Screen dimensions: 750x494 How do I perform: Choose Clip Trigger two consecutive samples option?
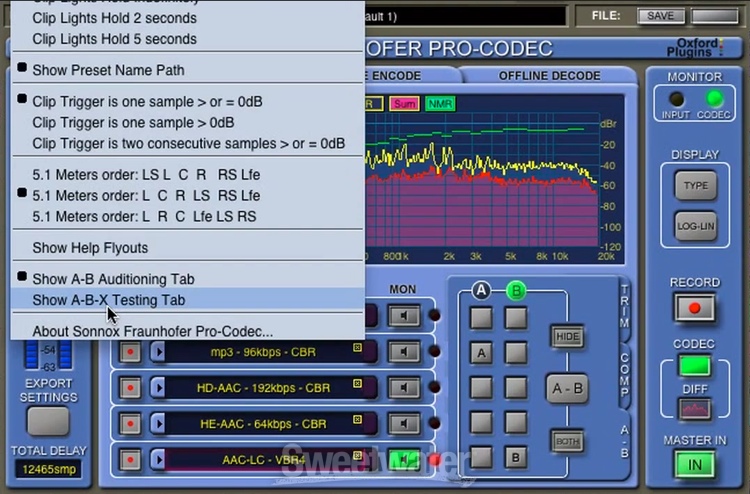coord(188,143)
